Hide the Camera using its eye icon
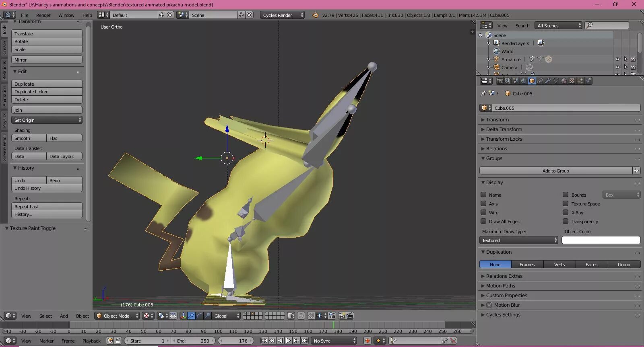 [x=617, y=67]
